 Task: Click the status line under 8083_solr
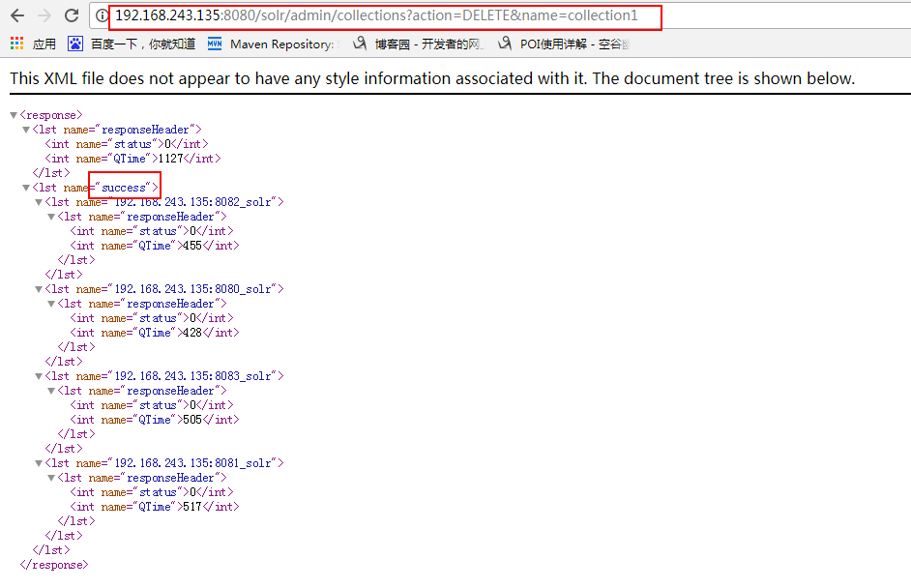(x=152, y=405)
